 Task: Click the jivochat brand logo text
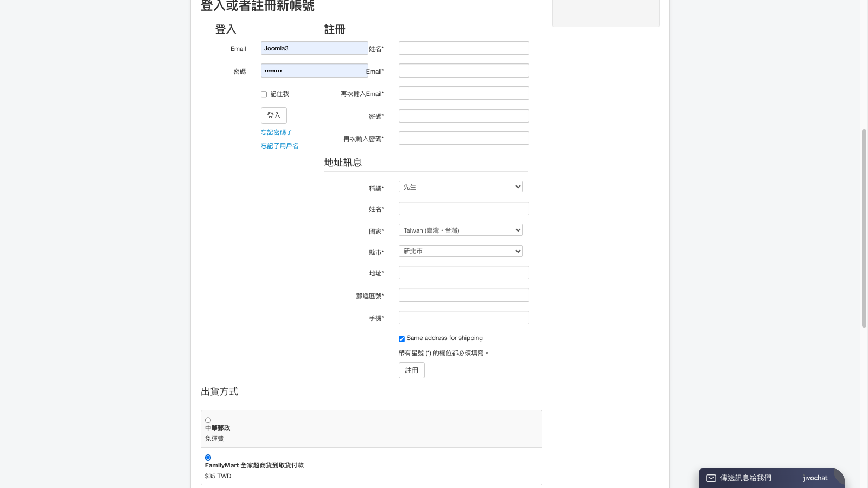(x=815, y=478)
